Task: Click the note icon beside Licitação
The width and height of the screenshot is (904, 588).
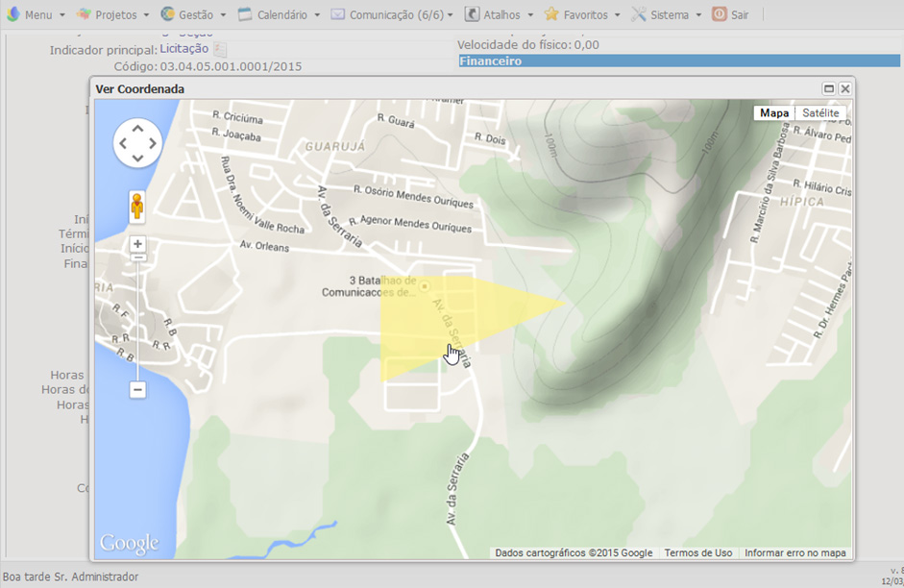Action: (220, 50)
